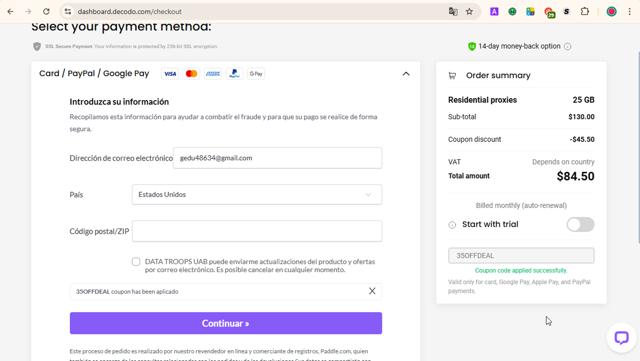Click the Order summary cart icon
Image resolution: width=640 pixels, height=361 pixels.
(452, 76)
